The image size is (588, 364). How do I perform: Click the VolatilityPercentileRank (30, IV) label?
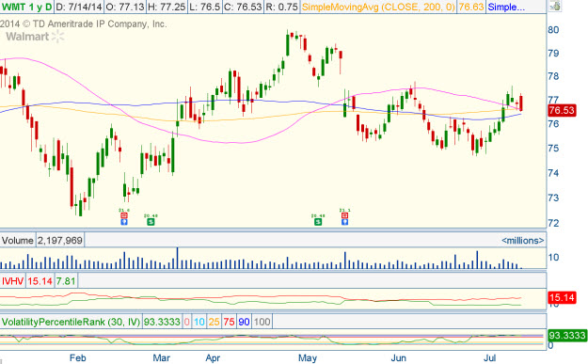point(71,322)
